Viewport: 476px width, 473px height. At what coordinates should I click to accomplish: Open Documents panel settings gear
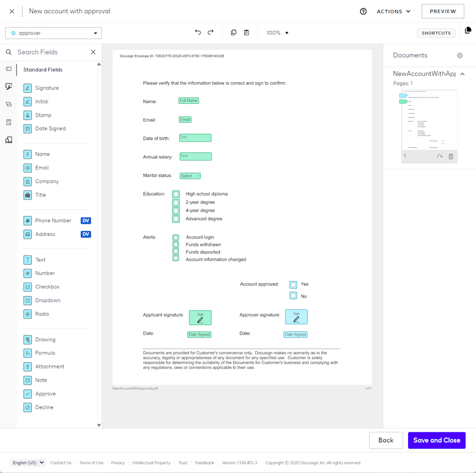(x=460, y=55)
